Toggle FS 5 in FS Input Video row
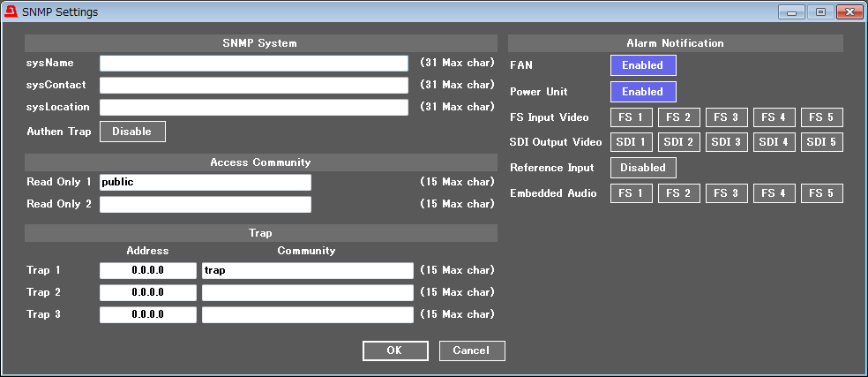This screenshot has height=377, width=868. pyautogui.click(x=821, y=117)
